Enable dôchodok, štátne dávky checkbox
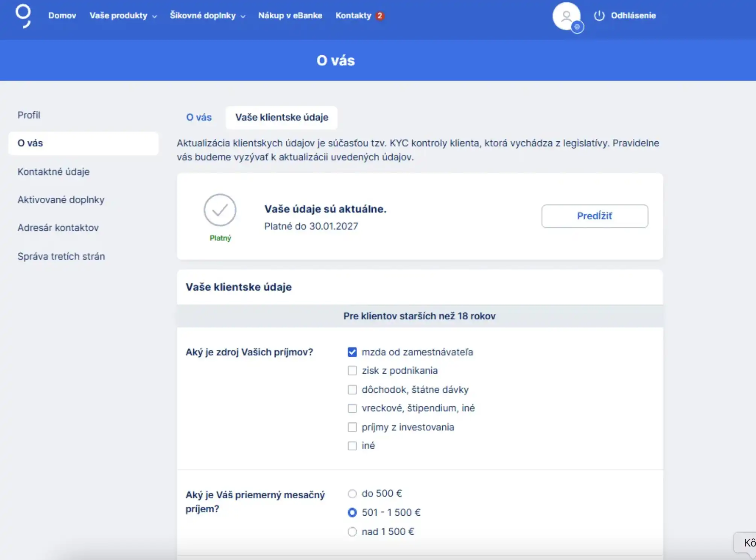This screenshot has width=756, height=560. coord(352,390)
